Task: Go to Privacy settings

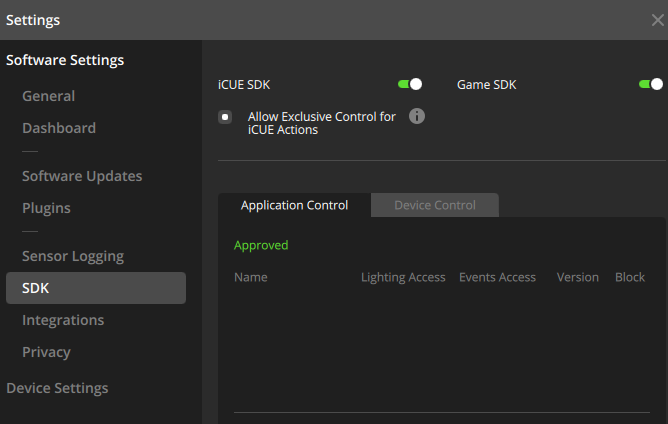Action: [46, 352]
